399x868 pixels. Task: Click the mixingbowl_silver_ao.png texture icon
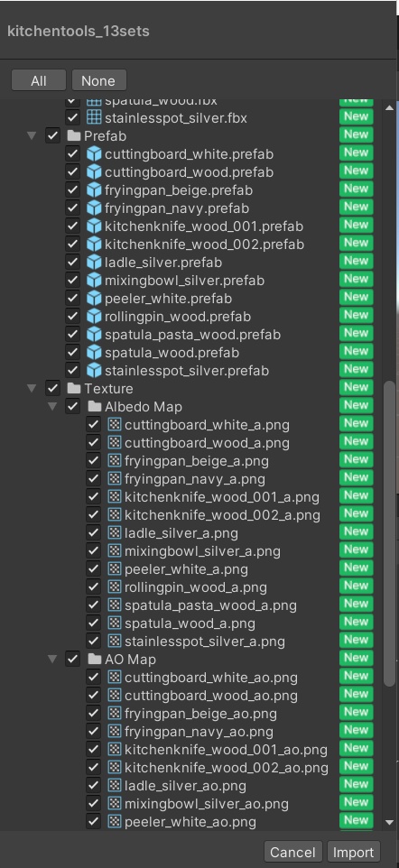[x=114, y=803]
